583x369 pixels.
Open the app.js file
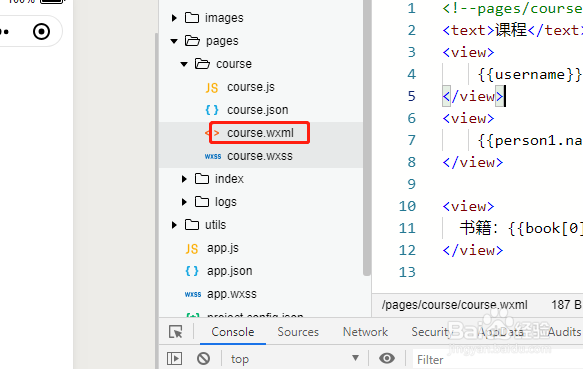(x=223, y=248)
